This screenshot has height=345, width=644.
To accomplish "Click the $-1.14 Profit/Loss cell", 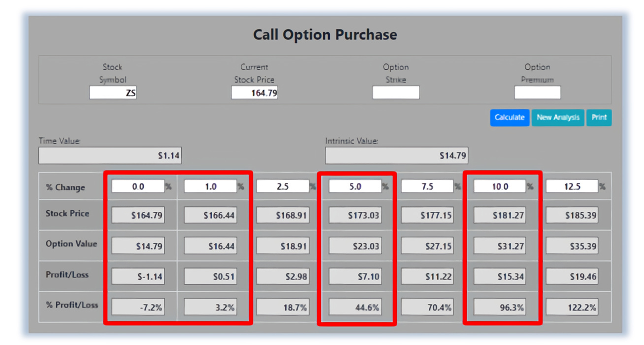I will point(138,276).
